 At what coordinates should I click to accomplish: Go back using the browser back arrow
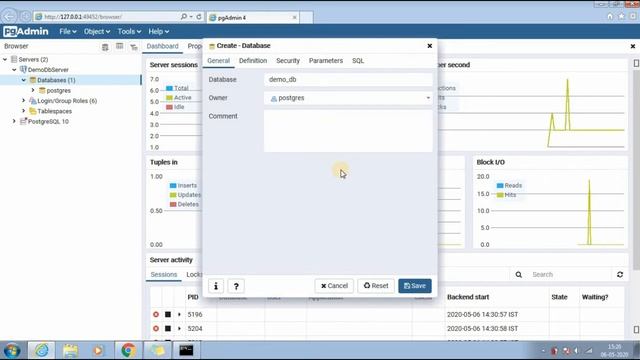[9, 16]
